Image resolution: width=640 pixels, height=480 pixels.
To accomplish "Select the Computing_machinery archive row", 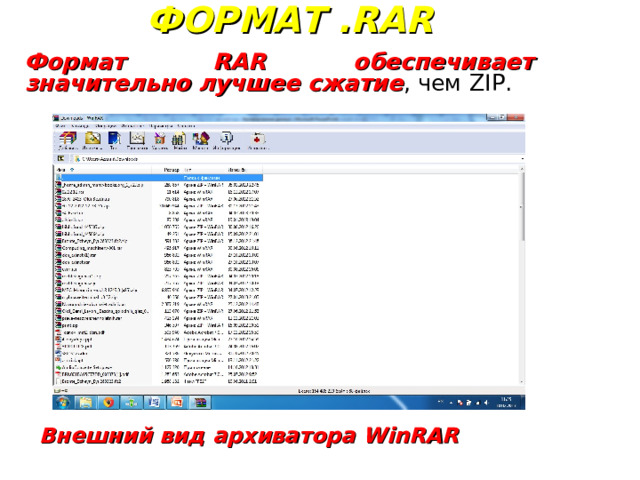I will [159, 248].
